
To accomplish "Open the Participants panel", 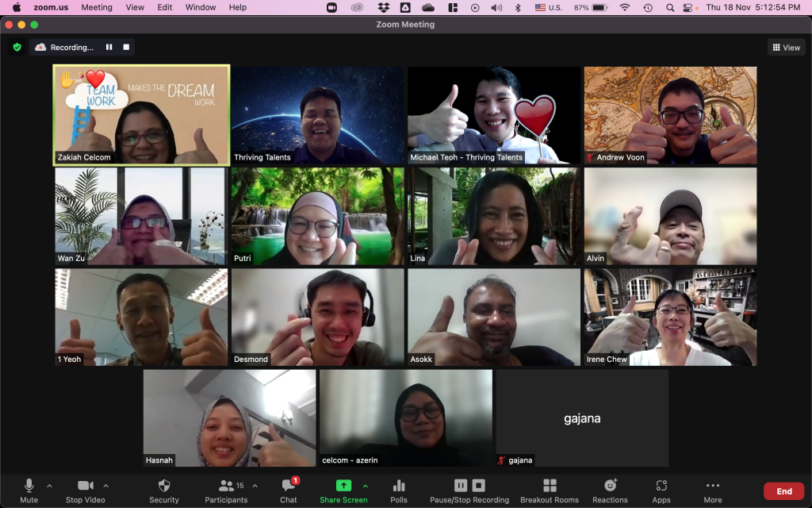I will pos(226,486).
